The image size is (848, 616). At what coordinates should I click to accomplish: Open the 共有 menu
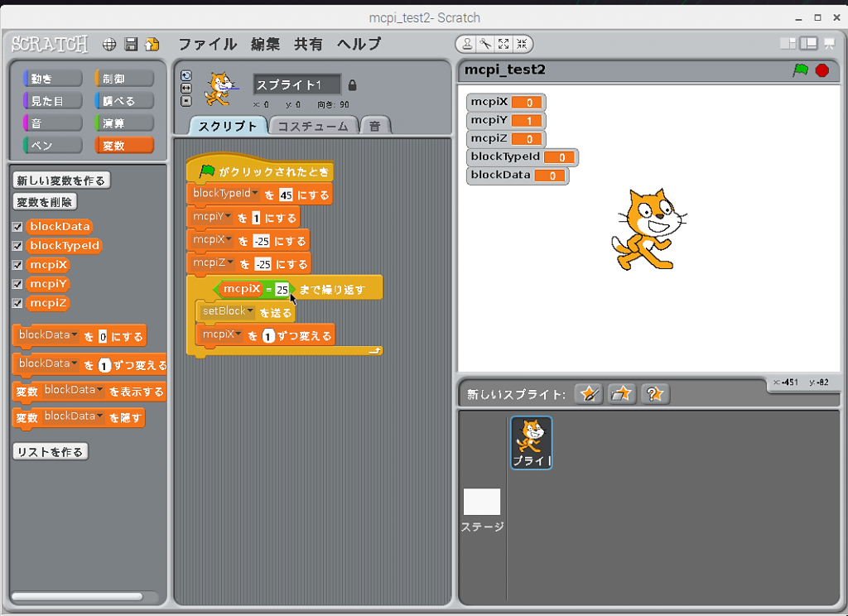pos(308,44)
